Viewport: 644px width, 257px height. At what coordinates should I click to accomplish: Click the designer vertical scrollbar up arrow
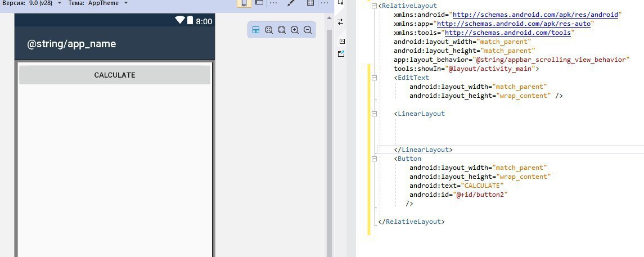[x=329, y=17]
